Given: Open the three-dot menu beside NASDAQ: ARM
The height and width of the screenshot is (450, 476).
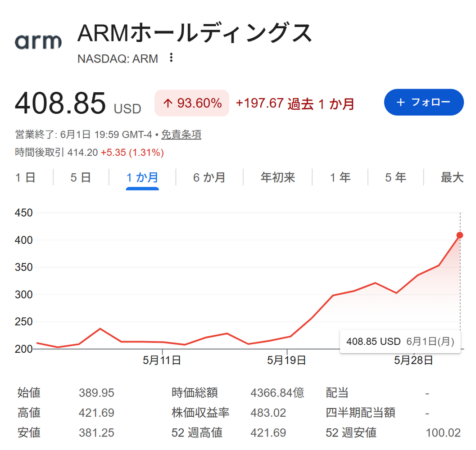Looking at the screenshot, I should pyautogui.click(x=171, y=58).
